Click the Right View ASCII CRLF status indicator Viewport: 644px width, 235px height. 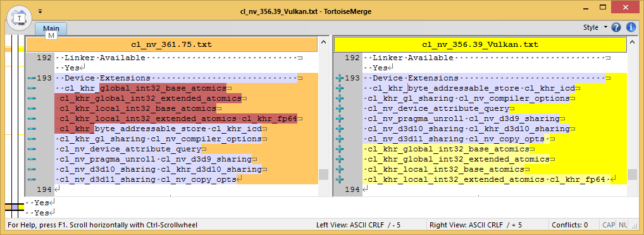[476, 225]
